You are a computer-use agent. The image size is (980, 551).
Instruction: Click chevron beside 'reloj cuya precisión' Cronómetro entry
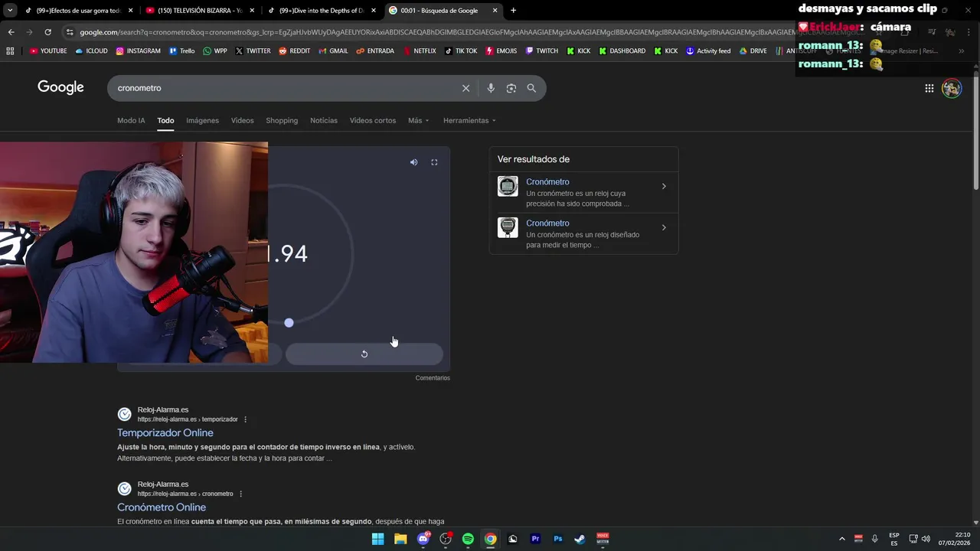[x=664, y=186]
